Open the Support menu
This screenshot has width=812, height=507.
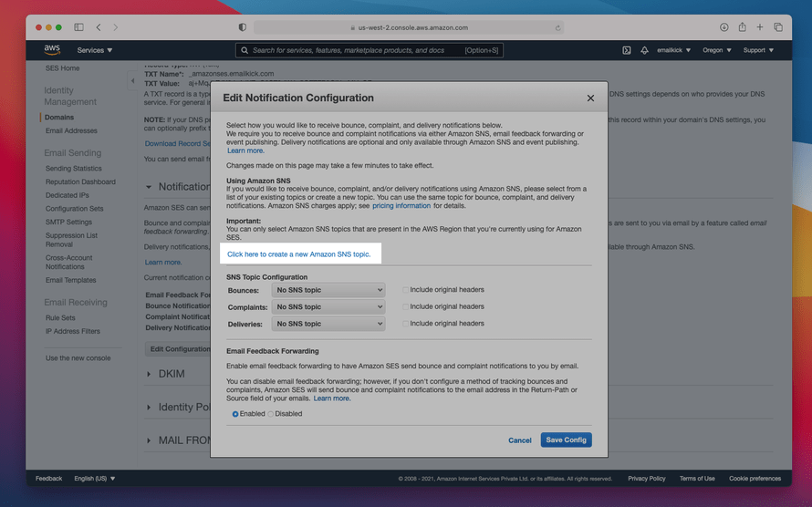point(758,50)
